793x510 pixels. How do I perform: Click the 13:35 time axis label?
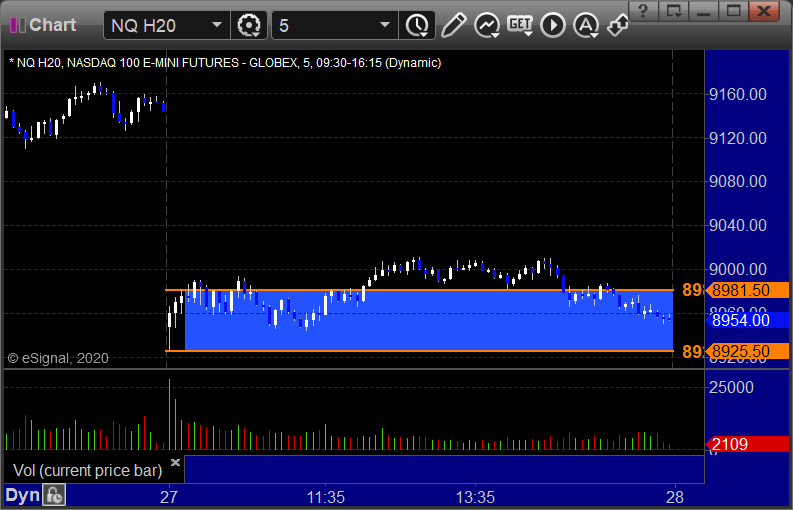(x=475, y=497)
